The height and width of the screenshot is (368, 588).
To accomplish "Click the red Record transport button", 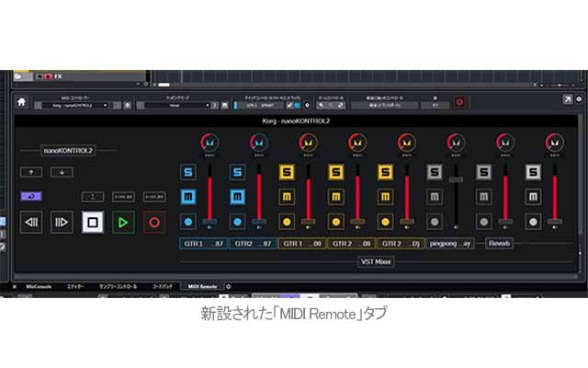I will coord(154,223).
